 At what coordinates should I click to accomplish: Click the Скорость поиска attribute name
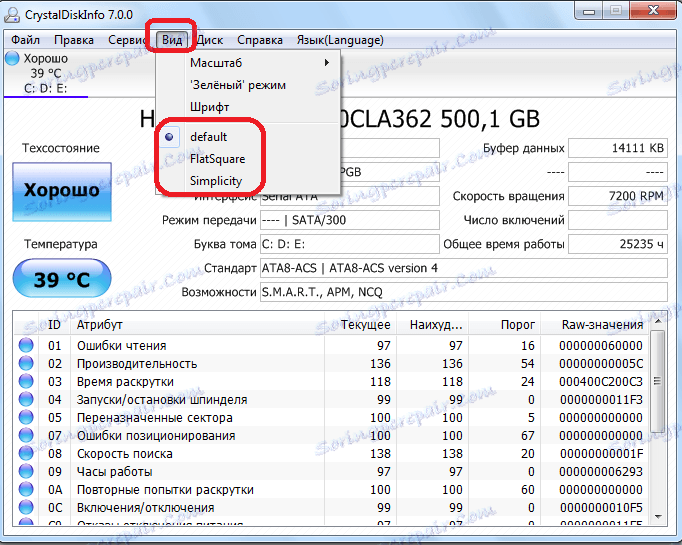point(124,454)
